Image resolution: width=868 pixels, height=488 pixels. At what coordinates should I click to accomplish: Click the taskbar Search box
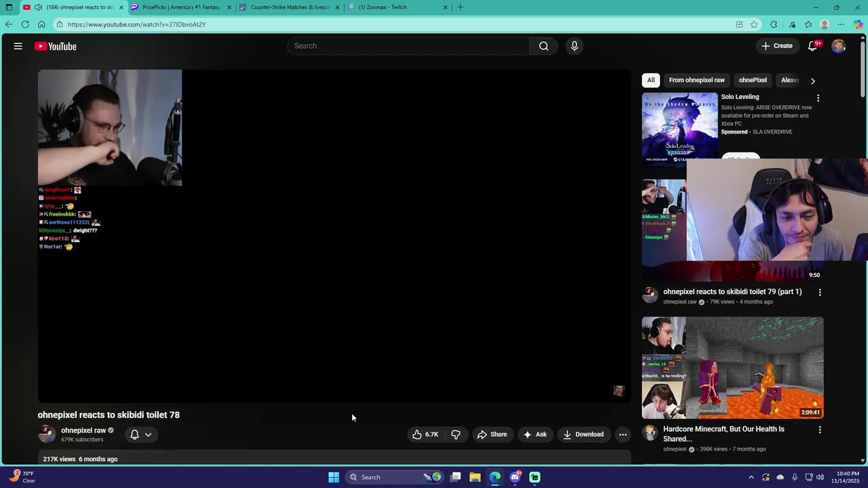point(395,477)
